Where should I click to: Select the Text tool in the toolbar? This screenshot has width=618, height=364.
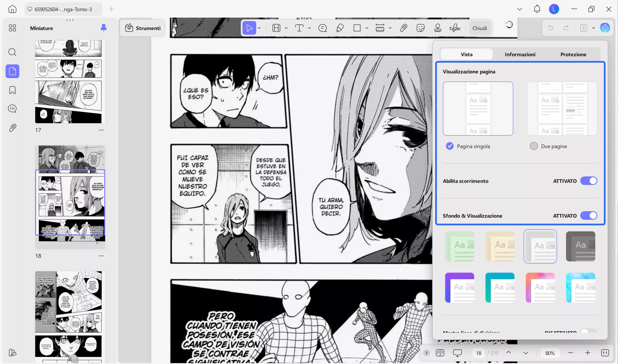(x=299, y=28)
